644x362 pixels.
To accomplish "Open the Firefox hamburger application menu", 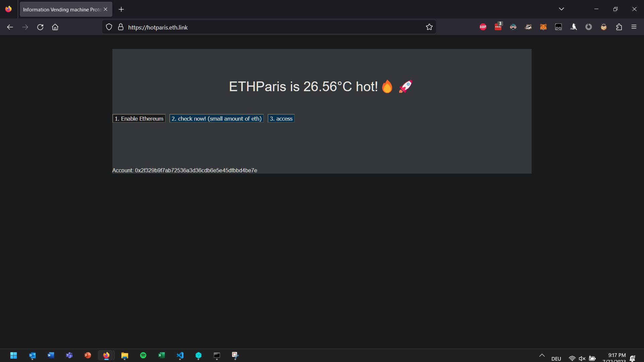I will point(634,27).
